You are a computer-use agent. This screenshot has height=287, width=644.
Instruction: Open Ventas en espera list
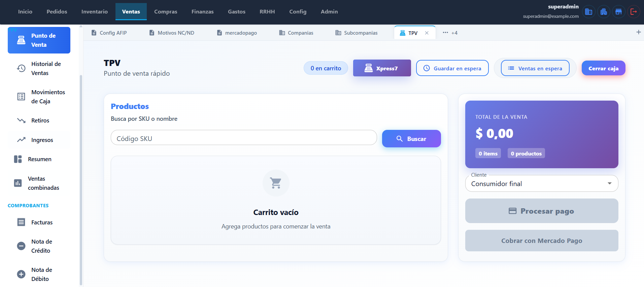point(535,68)
